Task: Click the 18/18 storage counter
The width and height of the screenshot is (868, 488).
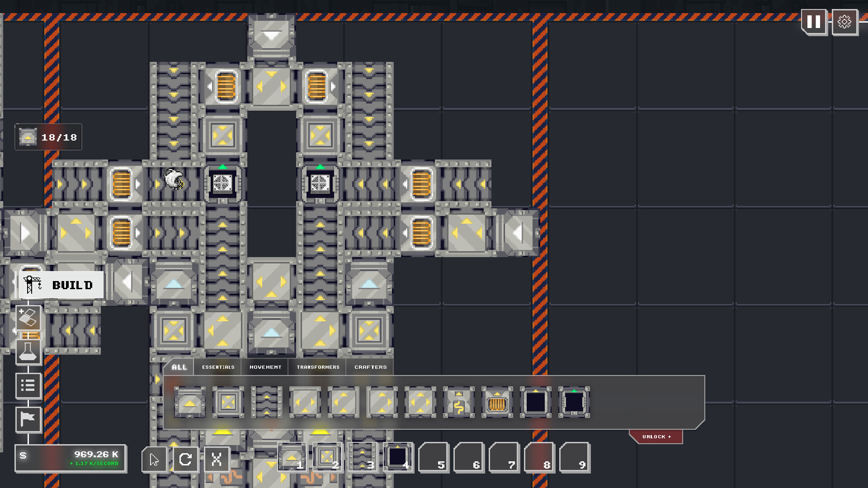Action: point(48,137)
